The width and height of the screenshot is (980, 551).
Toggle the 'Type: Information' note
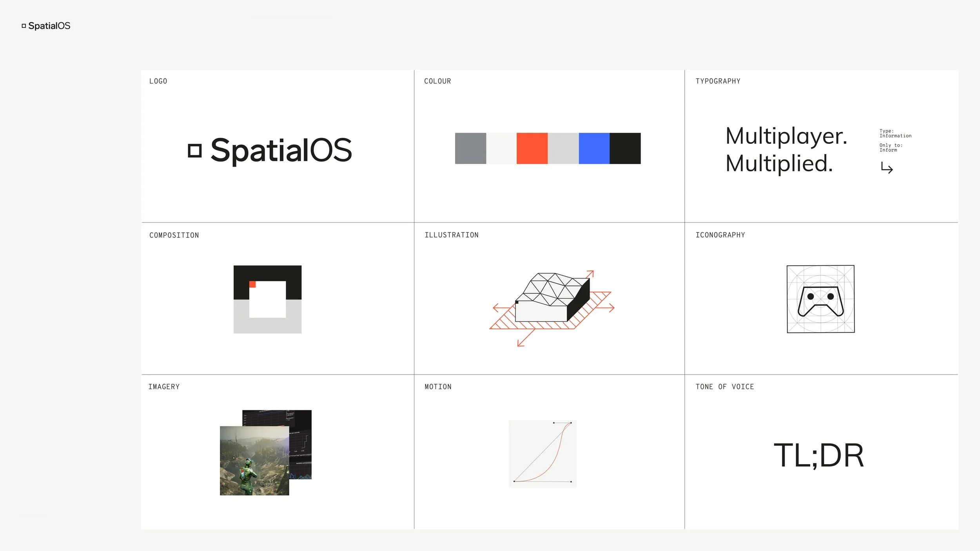(895, 133)
